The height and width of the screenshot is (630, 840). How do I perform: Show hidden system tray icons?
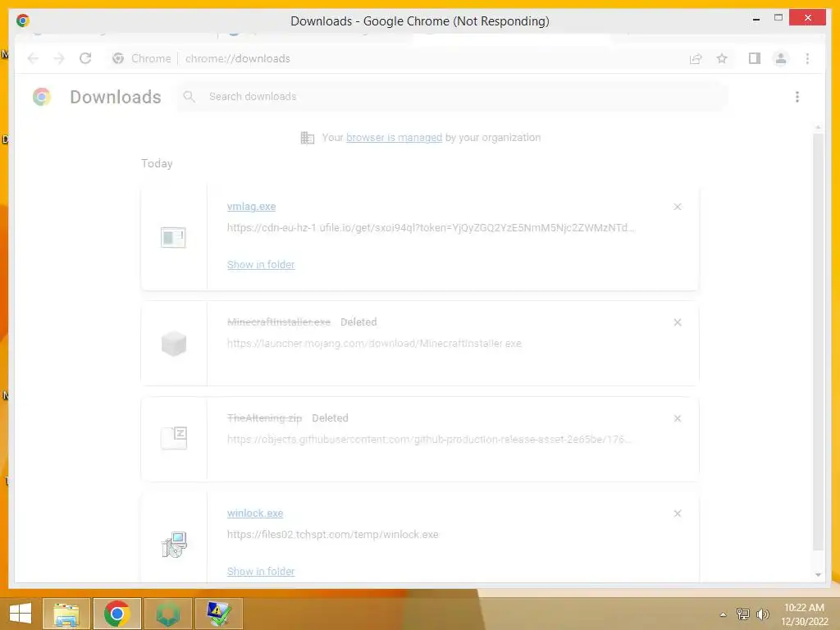[x=724, y=614]
